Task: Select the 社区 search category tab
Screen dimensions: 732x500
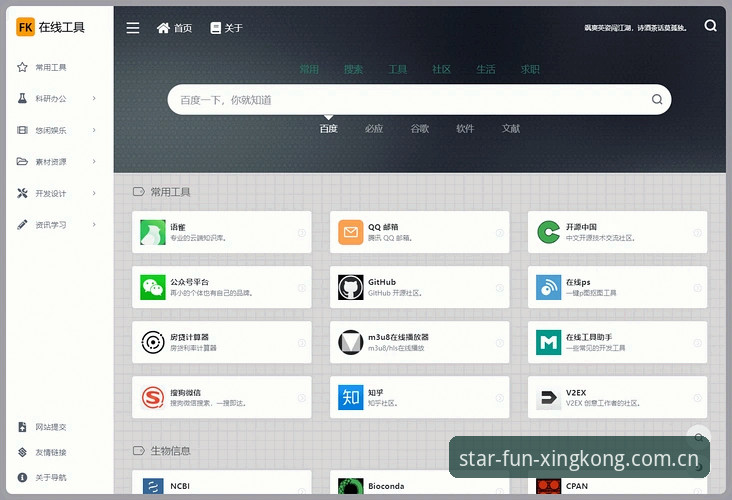Action: [442, 70]
